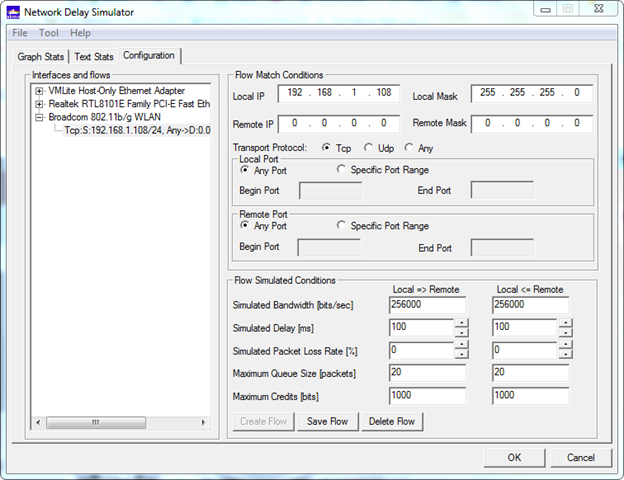Screen dimensions: 624x480
Task: Open the File menu
Action: [20, 33]
